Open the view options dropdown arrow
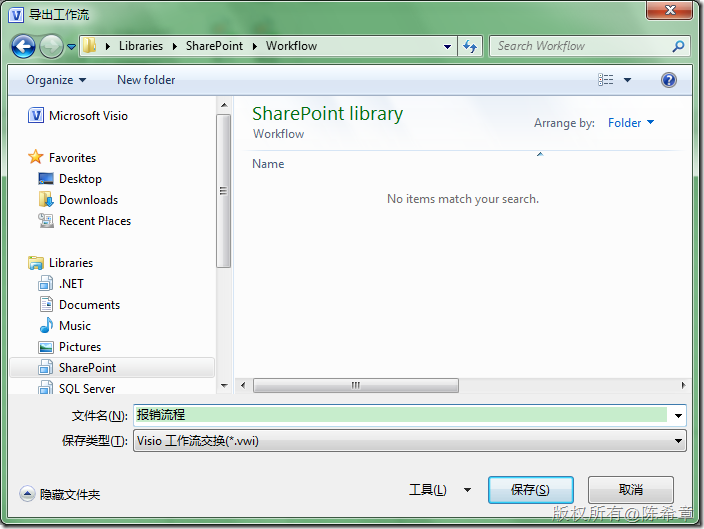 (x=628, y=80)
